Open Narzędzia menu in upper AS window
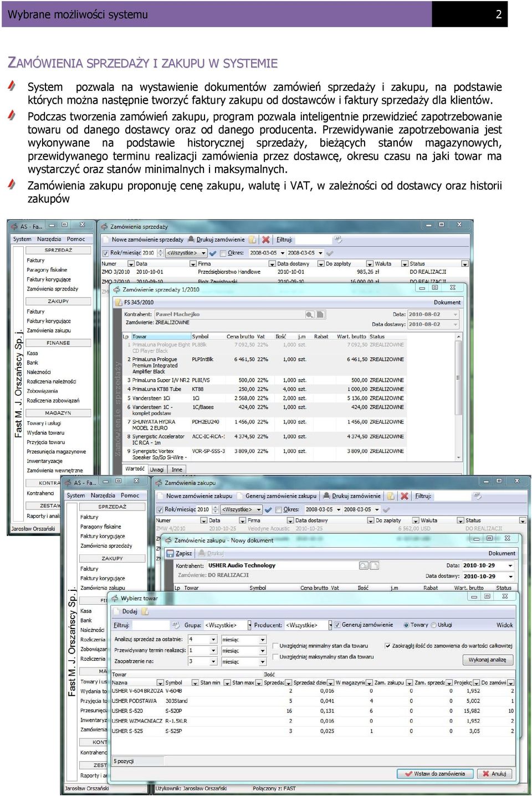 pyautogui.click(x=49, y=239)
